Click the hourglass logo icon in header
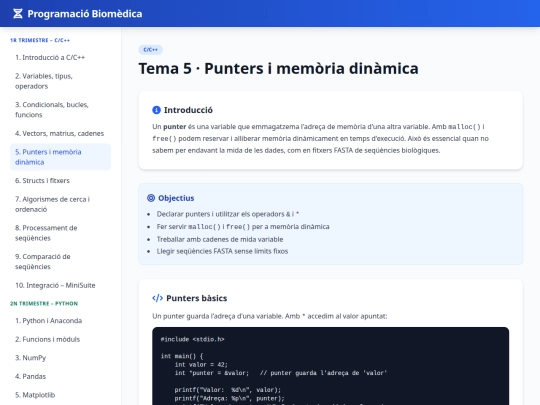Screen dimensions: 540x405 [x=18, y=14]
